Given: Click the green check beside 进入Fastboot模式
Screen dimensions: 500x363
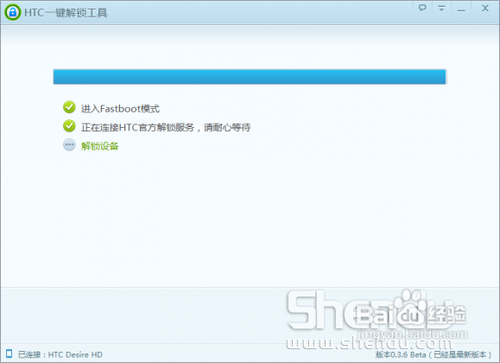Looking at the screenshot, I should (x=69, y=107).
